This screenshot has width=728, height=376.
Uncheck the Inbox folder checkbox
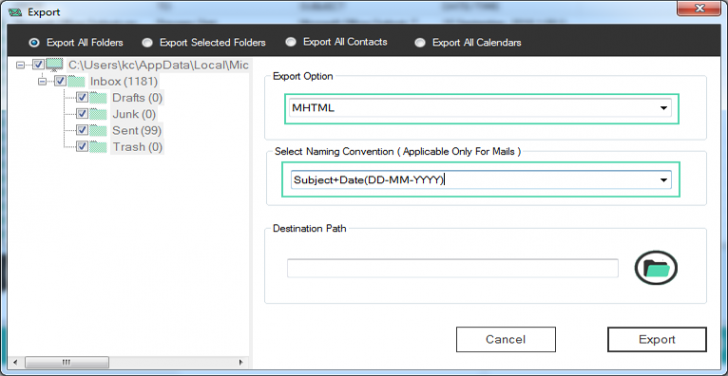point(60,81)
